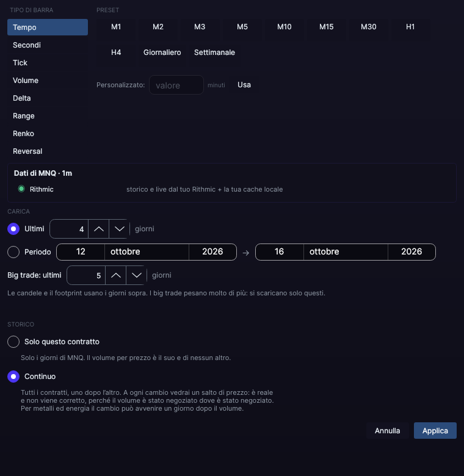Set timeframe preset to M5
464x476 pixels.
pos(242,27)
